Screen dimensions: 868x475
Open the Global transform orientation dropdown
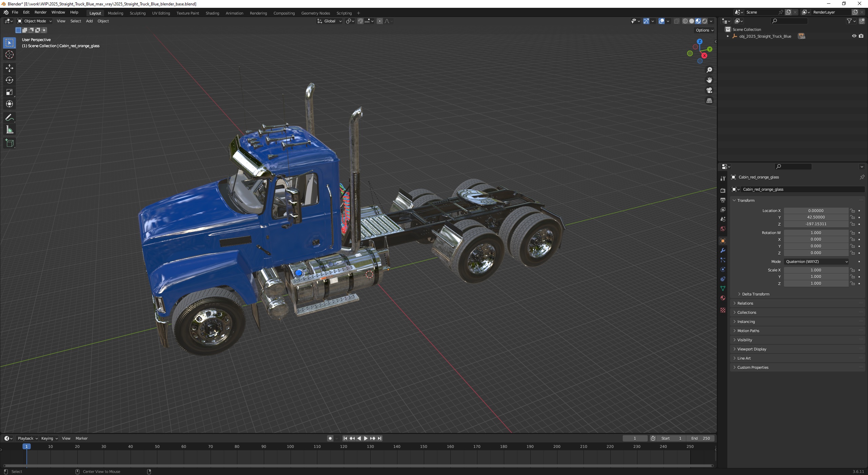(330, 21)
